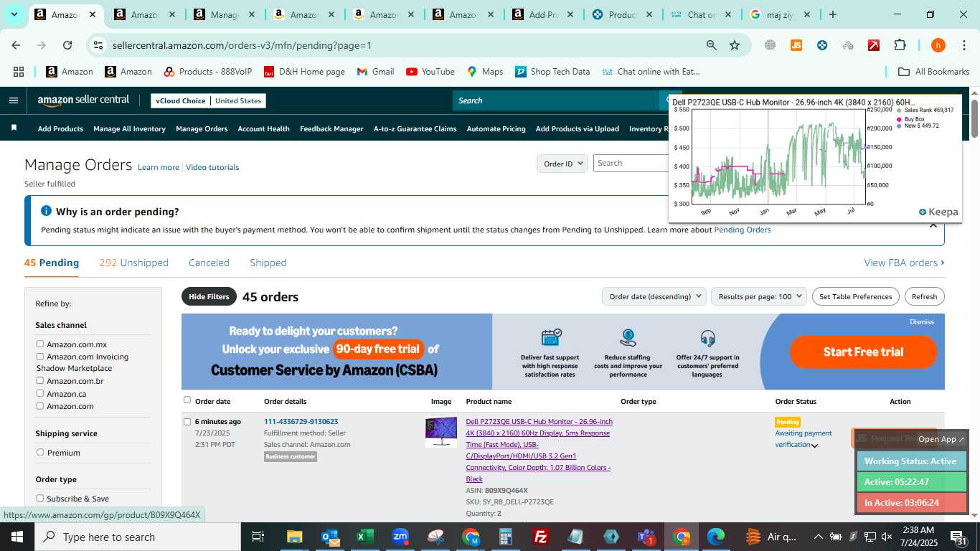This screenshot has width=980, height=551.
Task: Open the vCloud Choice United States marketplace switcher
Action: (x=208, y=100)
